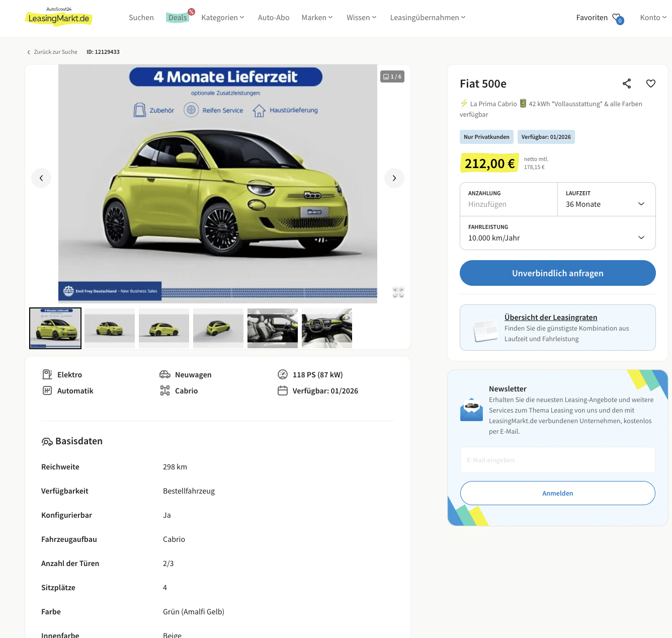Viewport: 672px width, 638px height.
Task: Click the newsletter envelope icon
Action: (x=471, y=410)
